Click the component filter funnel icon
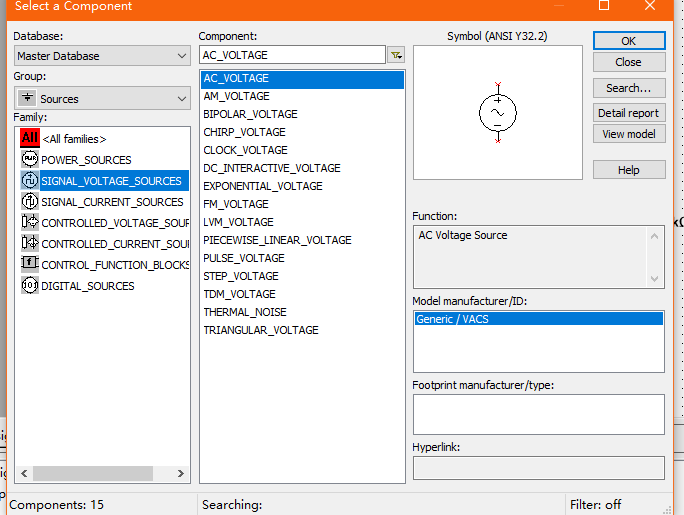Image resolution: width=684 pixels, height=515 pixels. [x=396, y=55]
